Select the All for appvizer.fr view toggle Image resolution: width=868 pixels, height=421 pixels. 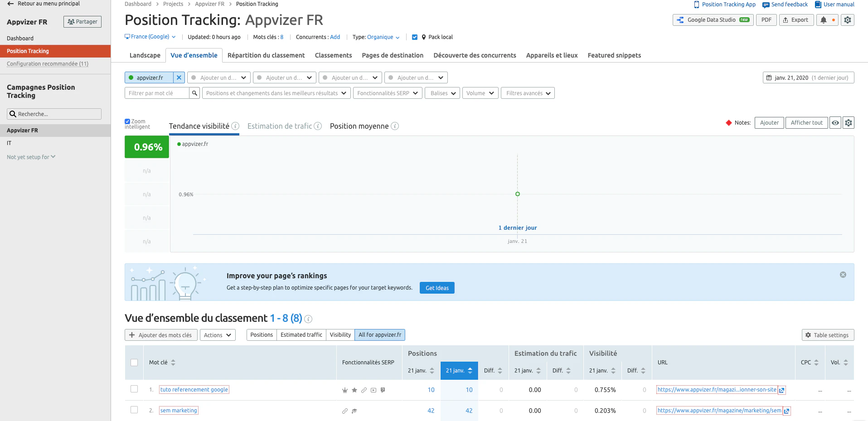[x=380, y=335]
